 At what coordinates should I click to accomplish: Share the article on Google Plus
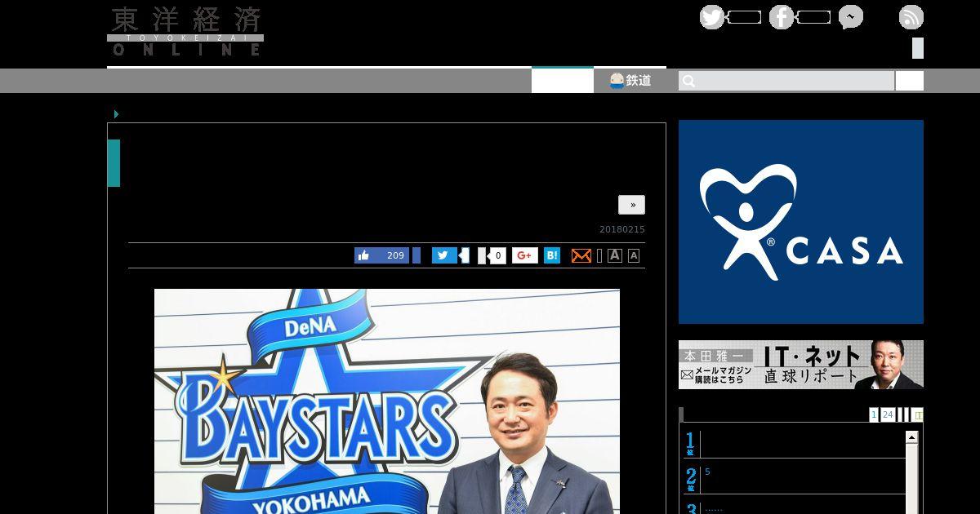525,255
